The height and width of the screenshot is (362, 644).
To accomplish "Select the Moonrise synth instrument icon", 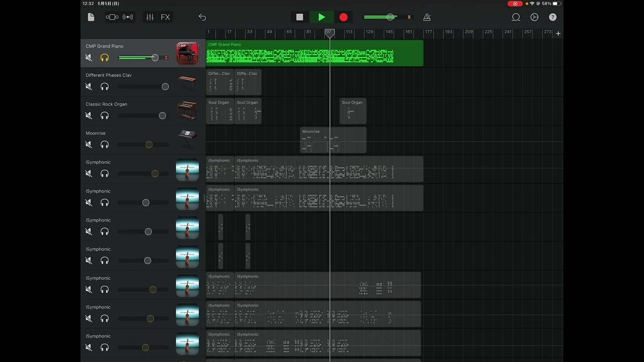I will coord(187,139).
